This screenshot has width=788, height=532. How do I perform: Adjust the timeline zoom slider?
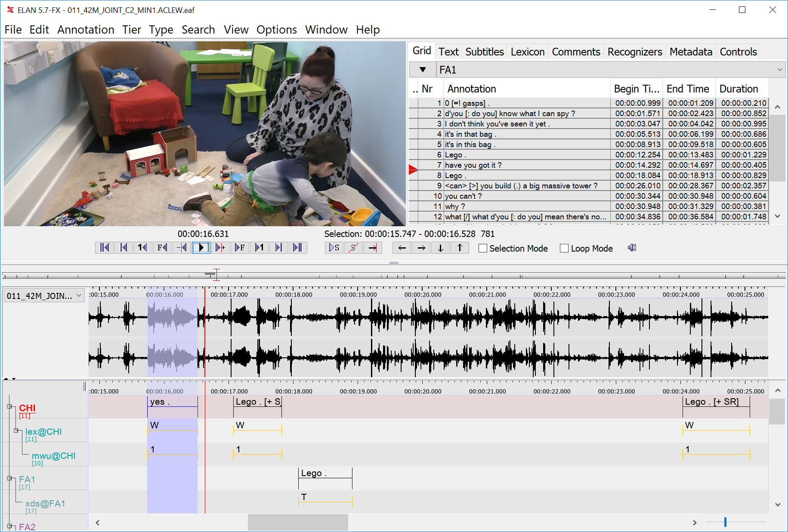[x=725, y=522]
